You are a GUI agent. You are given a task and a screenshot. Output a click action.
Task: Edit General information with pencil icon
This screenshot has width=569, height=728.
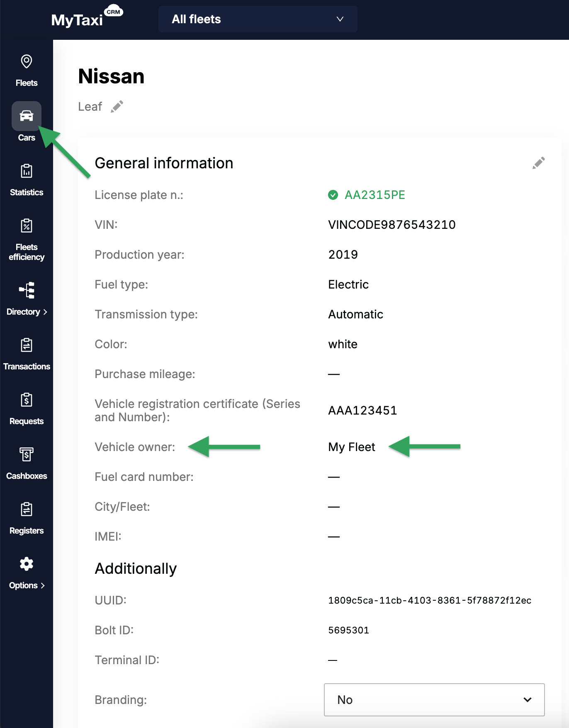pos(538,163)
